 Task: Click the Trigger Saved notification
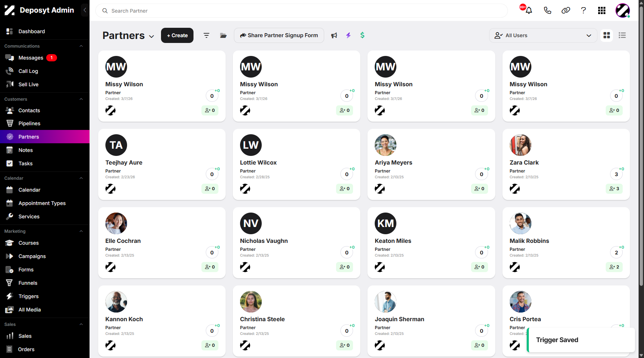tap(581, 340)
